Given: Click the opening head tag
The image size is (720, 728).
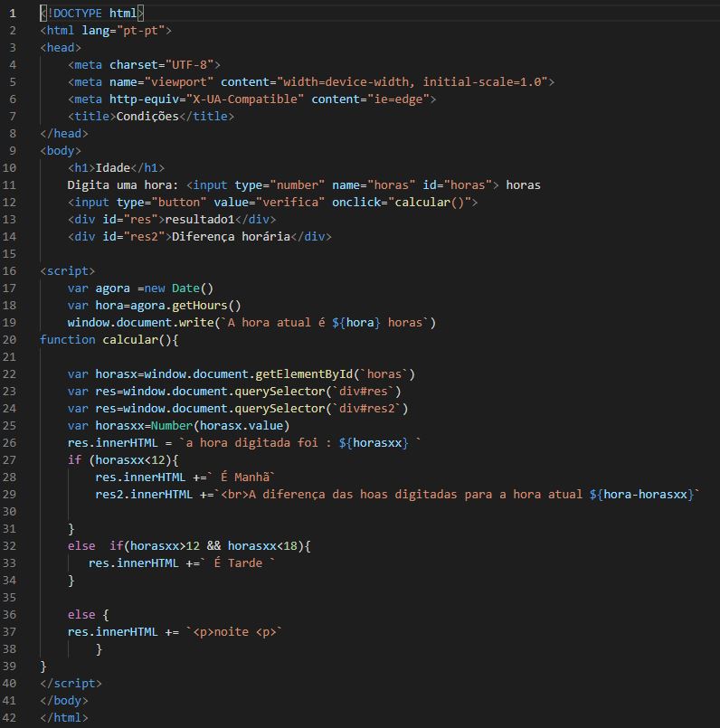Looking at the screenshot, I should (61, 48).
